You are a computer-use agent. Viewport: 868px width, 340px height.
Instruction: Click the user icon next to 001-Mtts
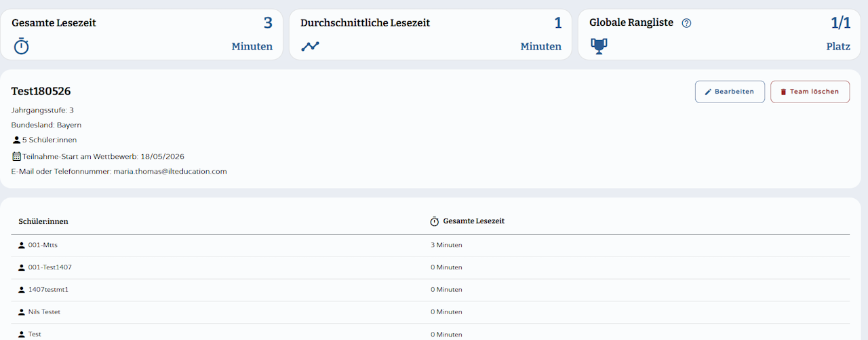click(x=22, y=246)
